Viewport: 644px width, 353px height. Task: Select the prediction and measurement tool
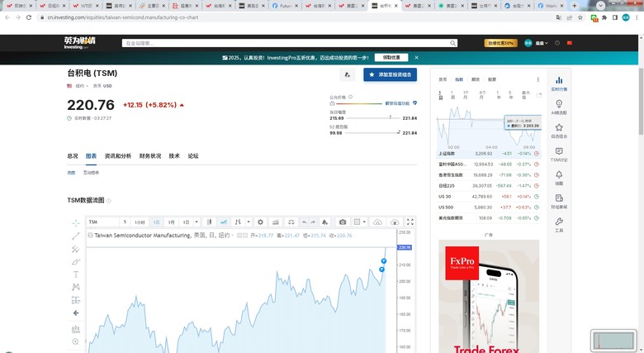point(76,300)
